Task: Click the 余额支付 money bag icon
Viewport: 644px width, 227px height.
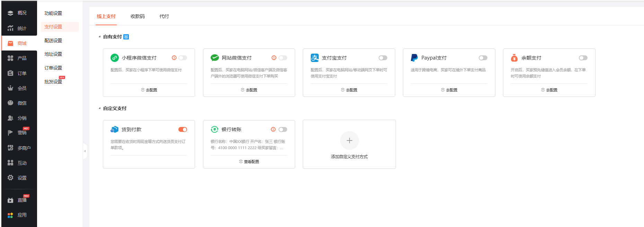Action: [x=514, y=58]
